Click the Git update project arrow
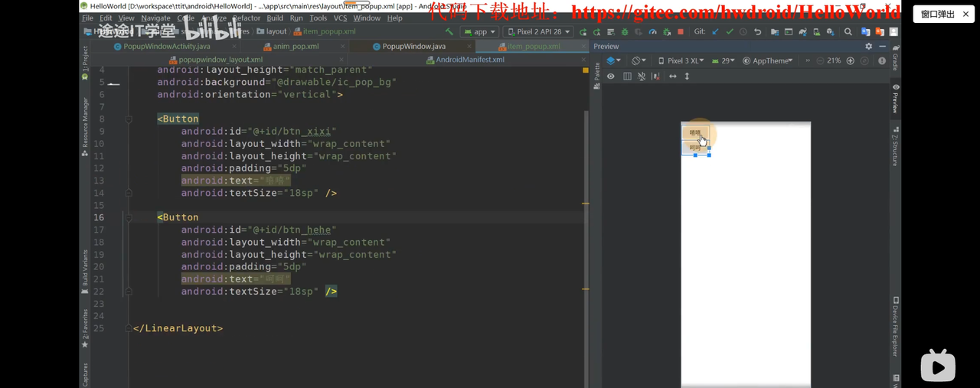This screenshot has width=980, height=388. pyautogui.click(x=715, y=32)
